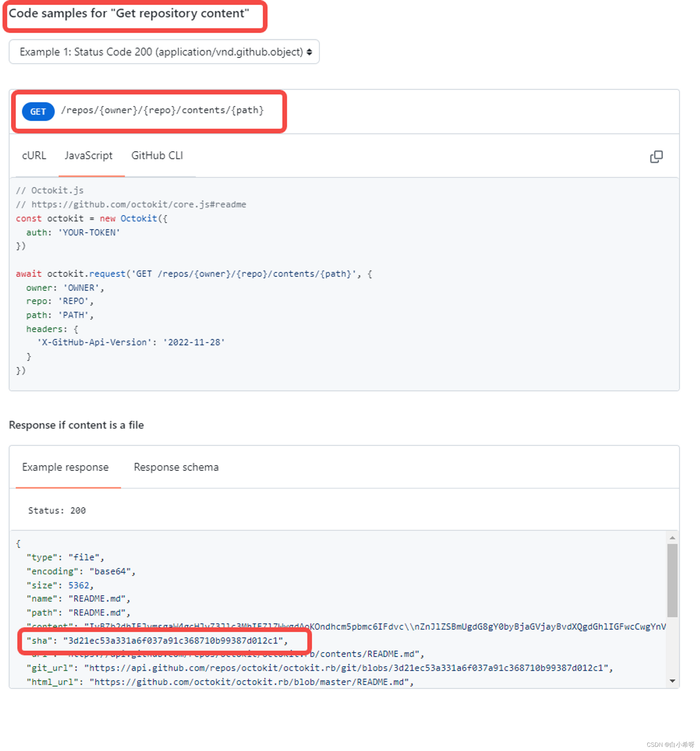700x751 pixels.
Task: Click the auth: 'YOUR-TOKEN' line
Action: [x=73, y=232]
